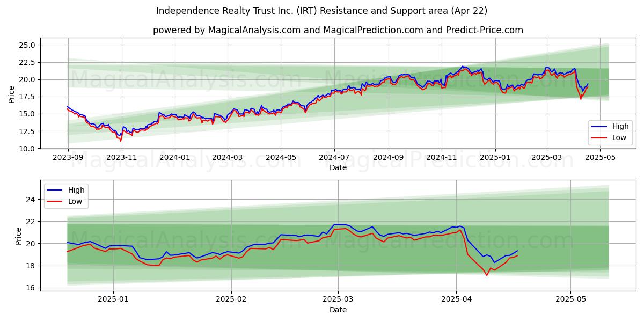644x322 pixels.
Task: Click the '2024-09' x-axis label of the top chart
Action: tap(389, 158)
